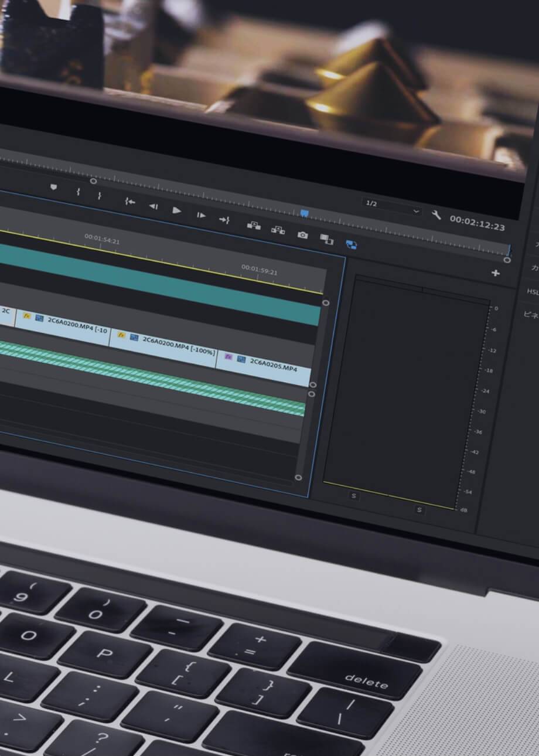Click the left Solo S button
The width and height of the screenshot is (539, 756).
tap(353, 496)
